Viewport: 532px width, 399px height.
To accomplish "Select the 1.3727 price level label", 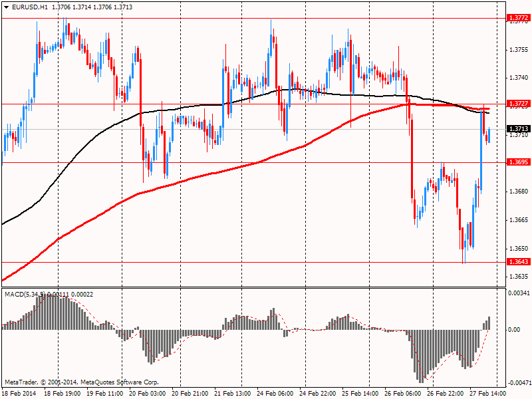I will coord(518,104).
